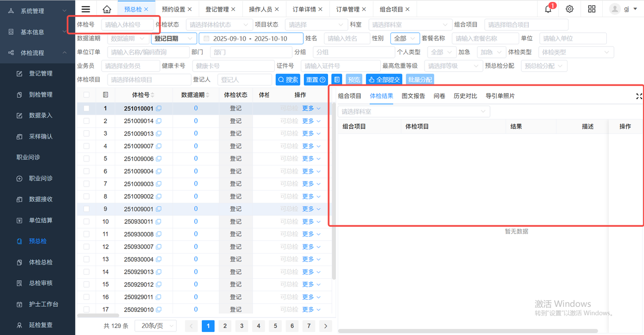Click the column list icon beside 重置
644x335 pixels.
point(337,79)
